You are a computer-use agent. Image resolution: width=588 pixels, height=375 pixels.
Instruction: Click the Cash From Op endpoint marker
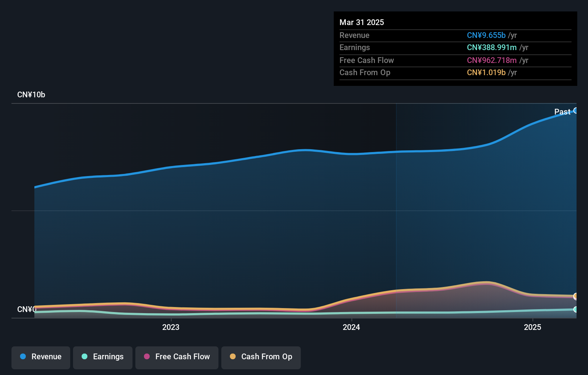[575, 296]
